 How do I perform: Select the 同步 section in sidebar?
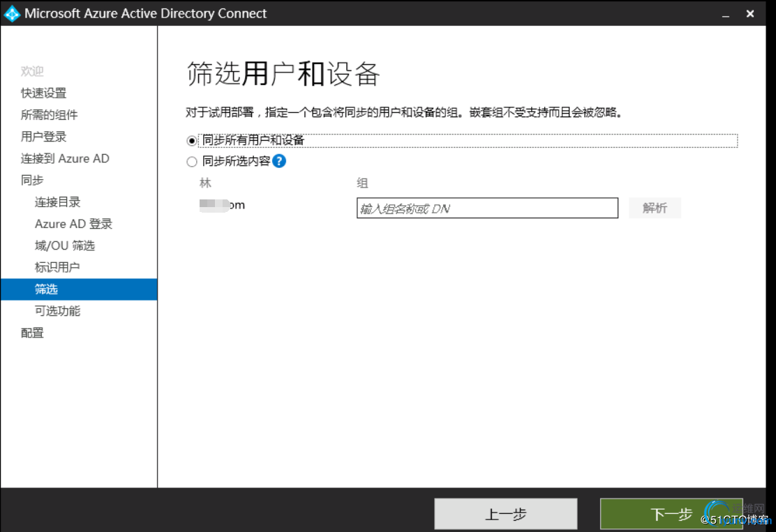coord(32,181)
